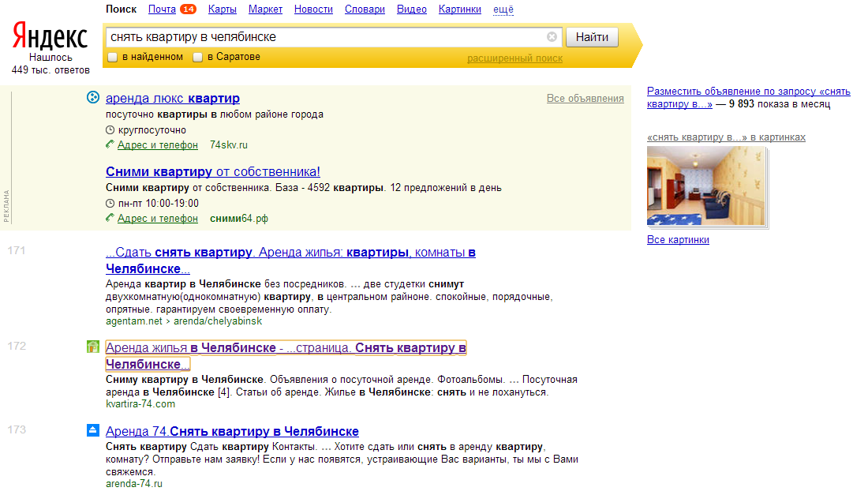Click the 74skv.ru domain text

click(x=229, y=144)
